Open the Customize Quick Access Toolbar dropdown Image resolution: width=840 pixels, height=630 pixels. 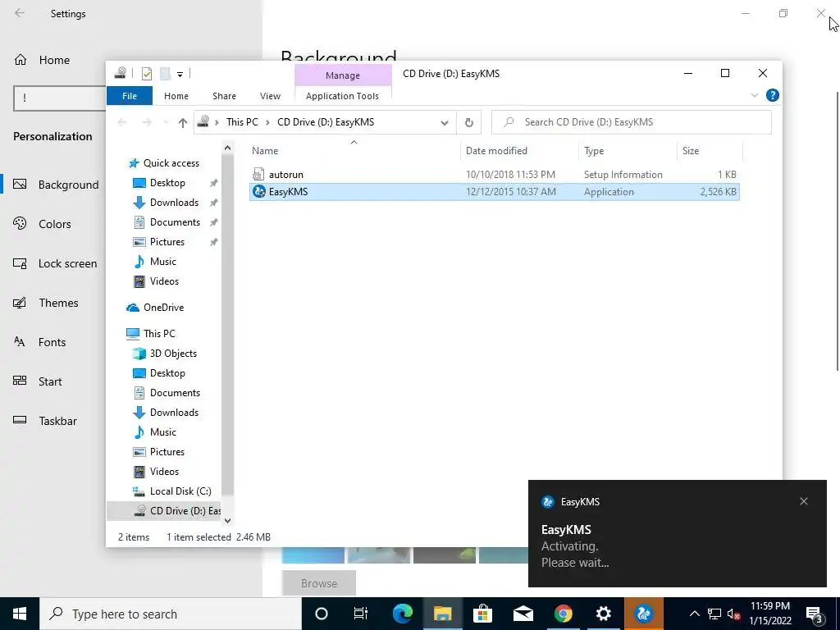(180, 75)
